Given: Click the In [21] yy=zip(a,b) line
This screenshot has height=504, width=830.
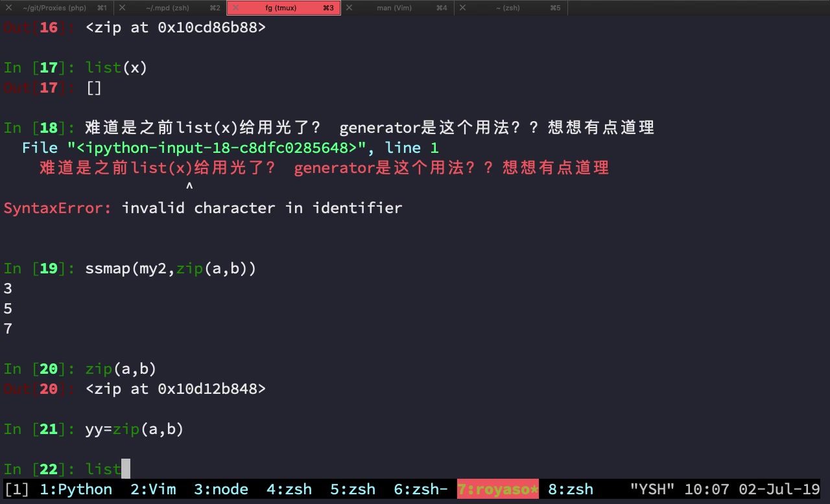Looking at the screenshot, I should (93, 429).
